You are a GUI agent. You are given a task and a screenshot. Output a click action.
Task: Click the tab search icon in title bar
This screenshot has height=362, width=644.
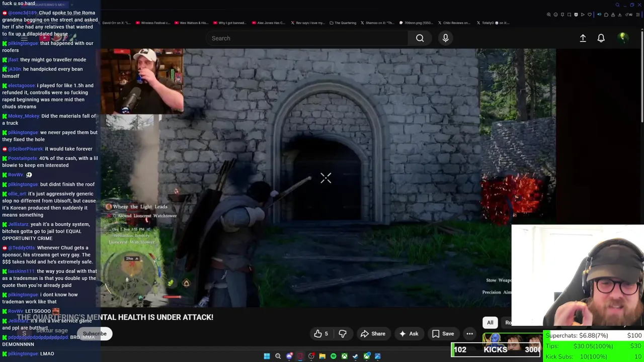pyautogui.click(x=617, y=5)
